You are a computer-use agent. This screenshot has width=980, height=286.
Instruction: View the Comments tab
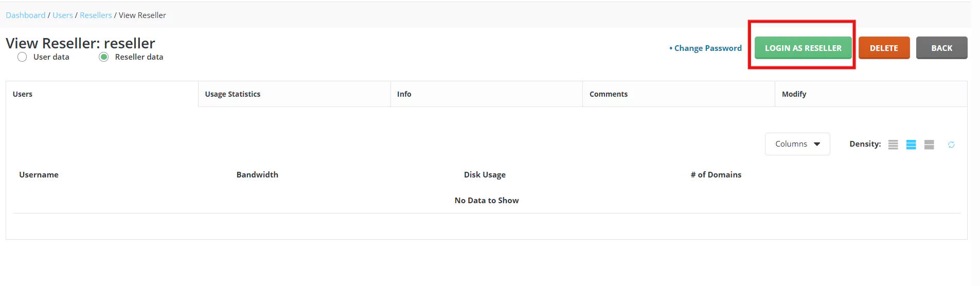[608, 94]
